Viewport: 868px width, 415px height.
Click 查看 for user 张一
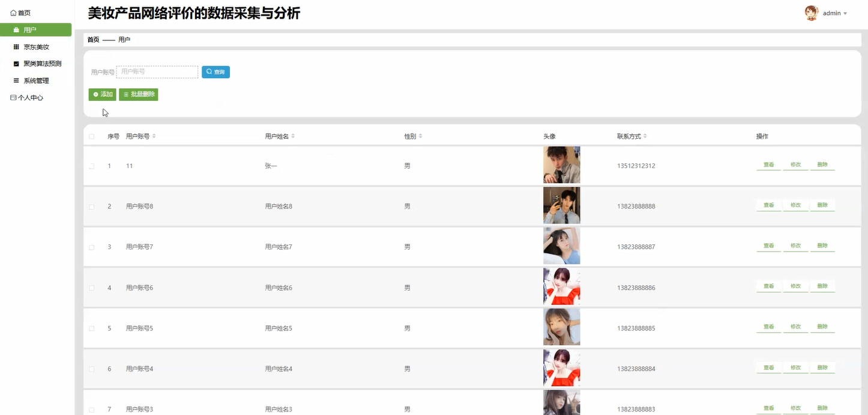(x=768, y=165)
